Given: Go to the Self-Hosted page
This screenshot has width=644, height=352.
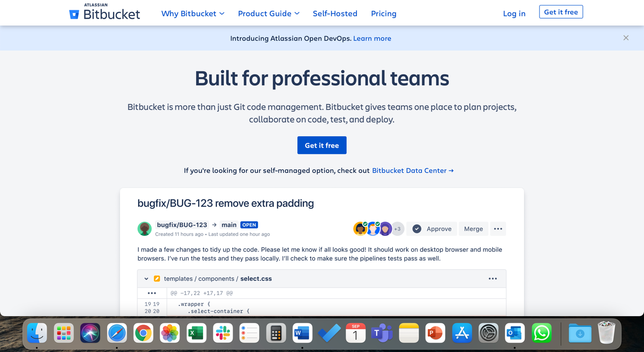Looking at the screenshot, I should pyautogui.click(x=335, y=14).
